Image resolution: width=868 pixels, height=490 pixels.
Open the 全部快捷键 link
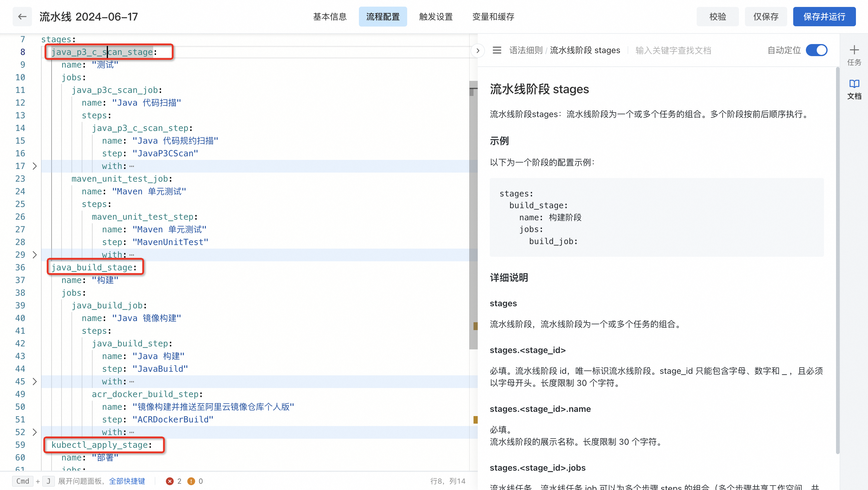pos(127,481)
